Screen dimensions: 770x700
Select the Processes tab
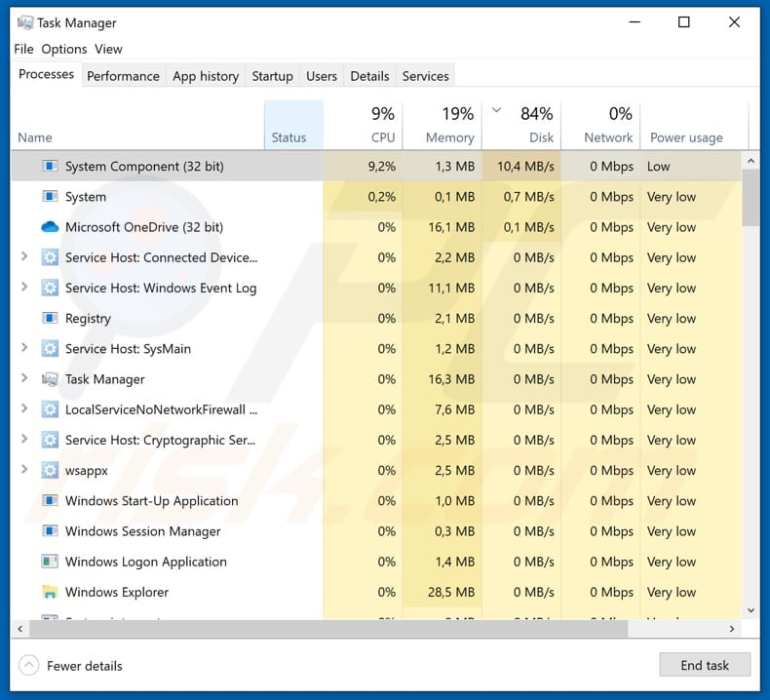coord(46,74)
